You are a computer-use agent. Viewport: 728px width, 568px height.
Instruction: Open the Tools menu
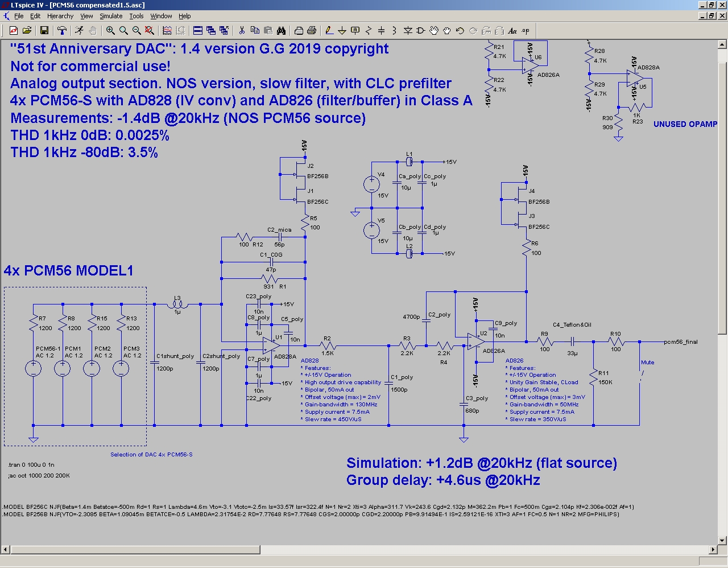coord(136,16)
